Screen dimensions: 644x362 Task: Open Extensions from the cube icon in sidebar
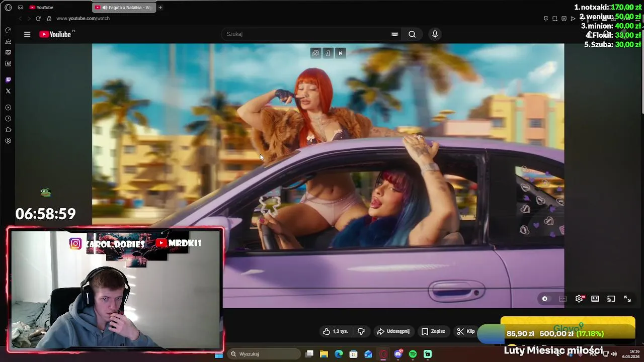(x=8, y=130)
